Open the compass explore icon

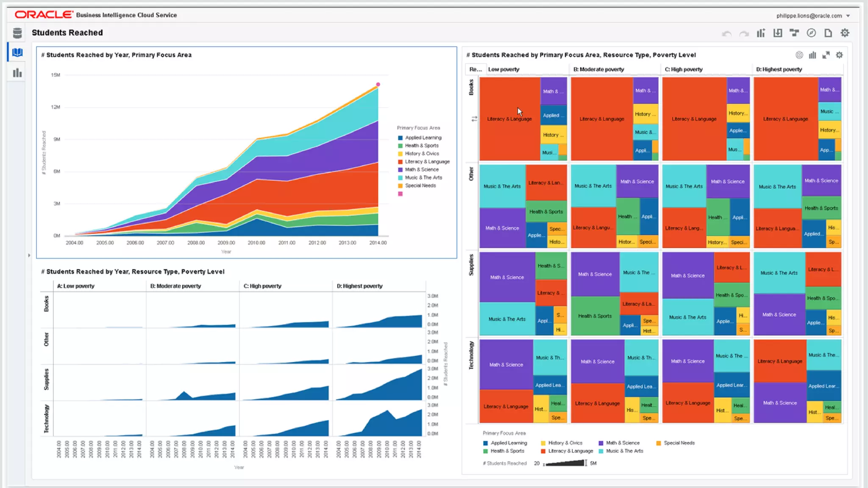811,33
